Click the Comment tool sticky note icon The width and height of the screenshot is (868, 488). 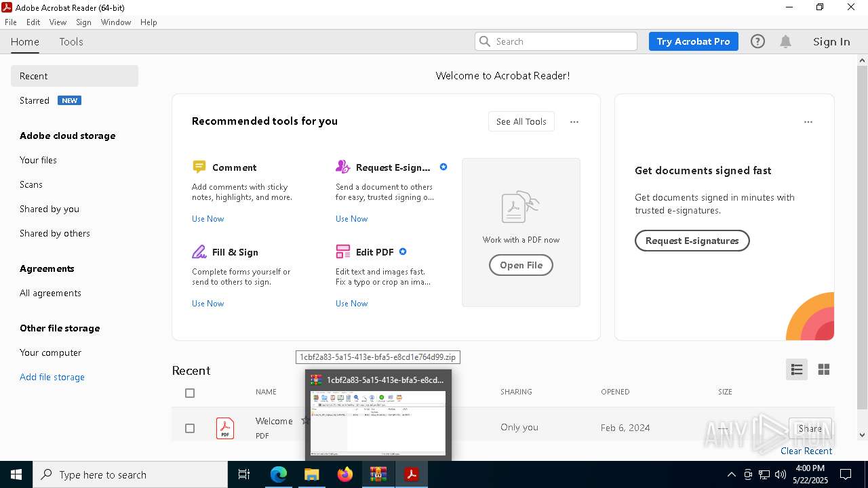(x=199, y=167)
